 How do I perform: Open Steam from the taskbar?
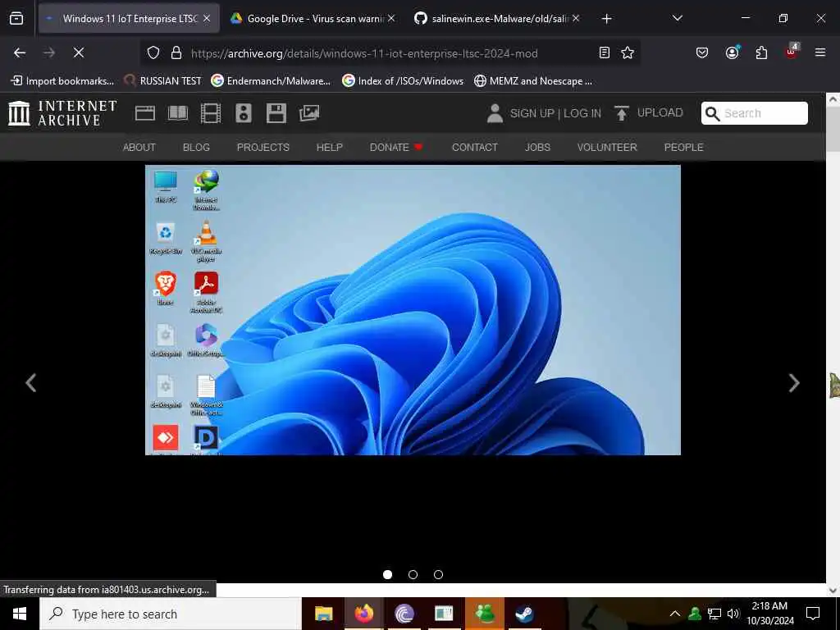[x=524, y=614]
